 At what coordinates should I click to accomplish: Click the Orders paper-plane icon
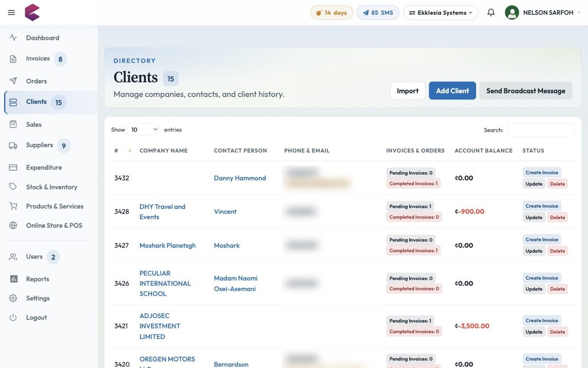[13, 81]
